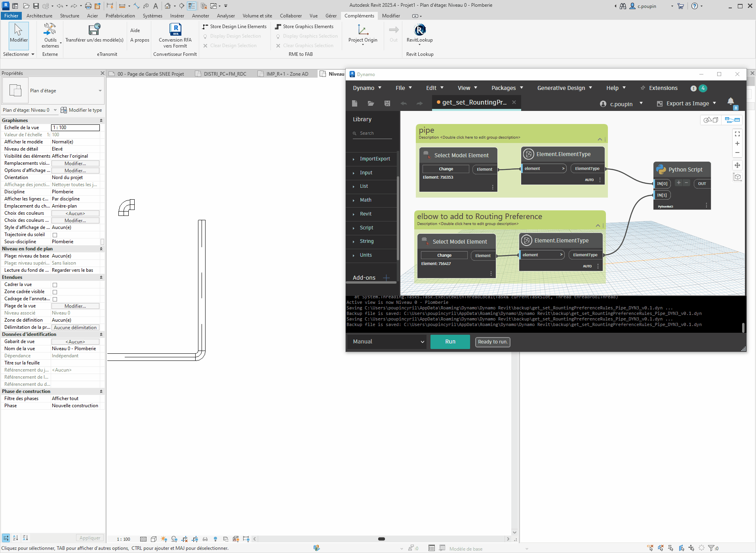
Task: Click the Add-ons plus icon
Action: (387, 278)
